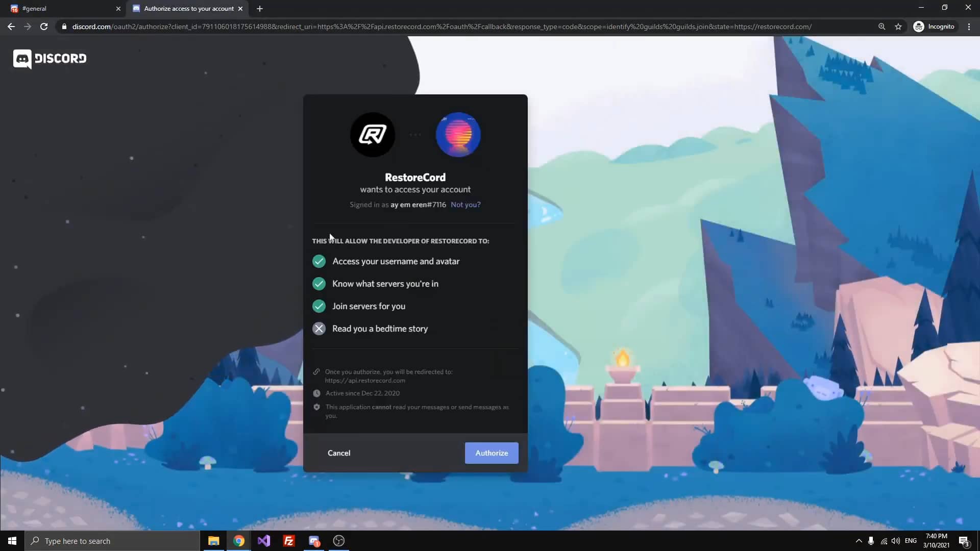
Task: Open FileZilla from the taskbar
Action: pyautogui.click(x=288, y=541)
